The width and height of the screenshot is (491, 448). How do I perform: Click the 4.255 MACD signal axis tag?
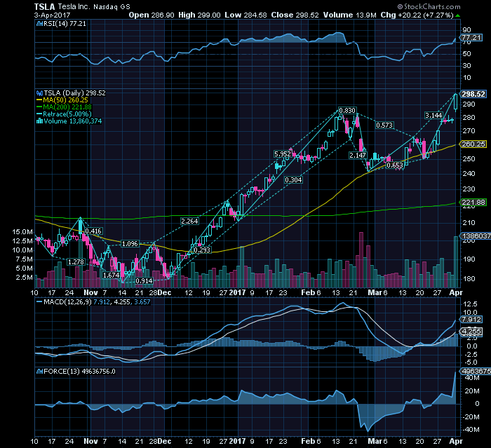[x=471, y=331]
